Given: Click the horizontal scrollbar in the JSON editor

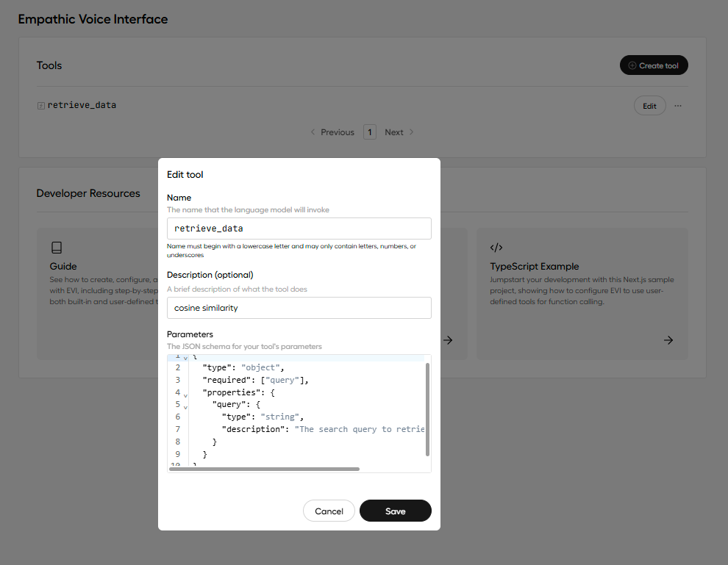Looking at the screenshot, I should tap(264, 469).
